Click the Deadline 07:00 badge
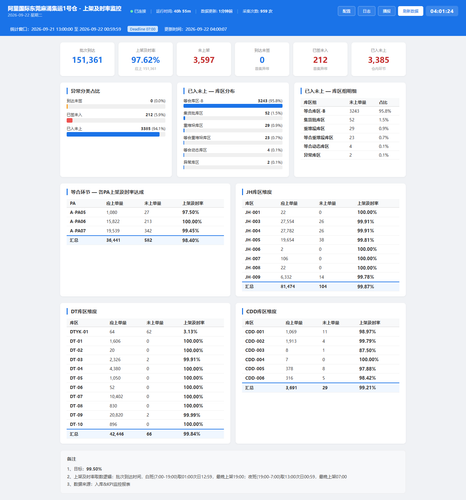The height and width of the screenshot is (500, 466). (143, 29)
